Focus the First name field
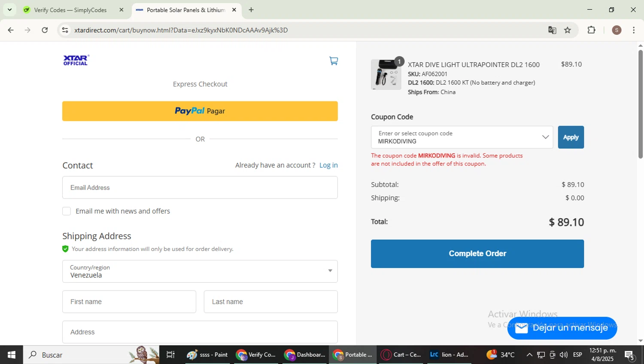The height and width of the screenshot is (364, 644). (129, 302)
